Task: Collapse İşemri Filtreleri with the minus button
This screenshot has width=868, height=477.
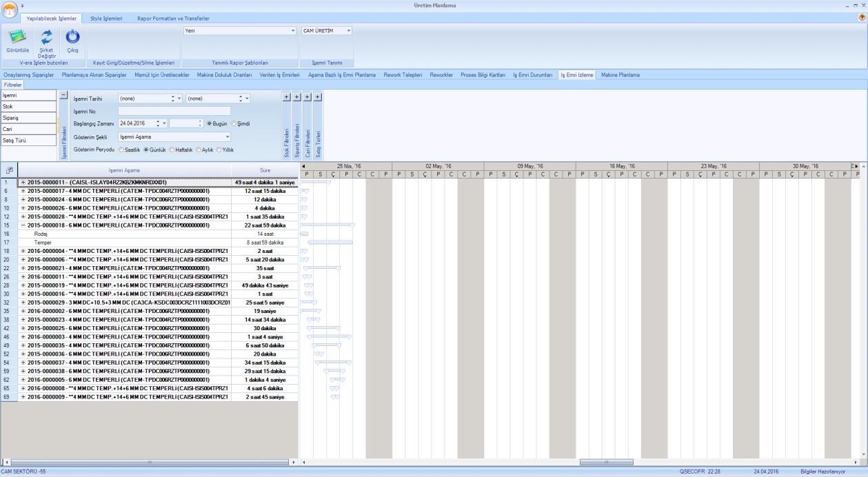Action: [63, 97]
